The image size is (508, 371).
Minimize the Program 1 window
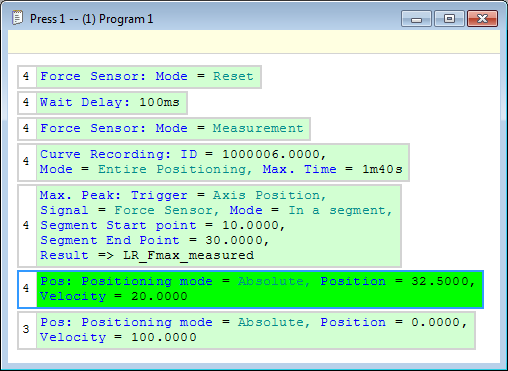click(x=416, y=19)
